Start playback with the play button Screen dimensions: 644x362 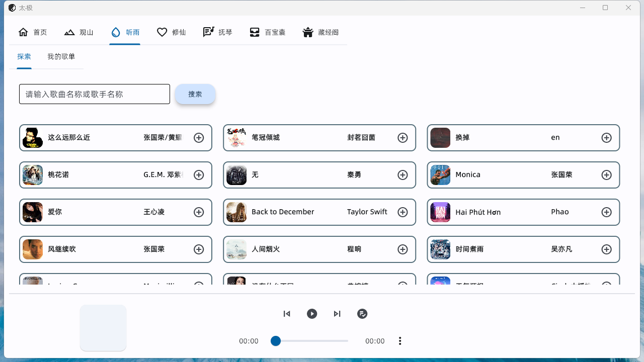pyautogui.click(x=312, y=314)
